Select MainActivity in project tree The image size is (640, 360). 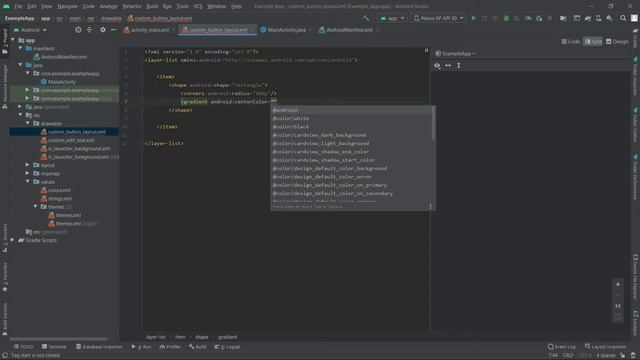[58, 82]
